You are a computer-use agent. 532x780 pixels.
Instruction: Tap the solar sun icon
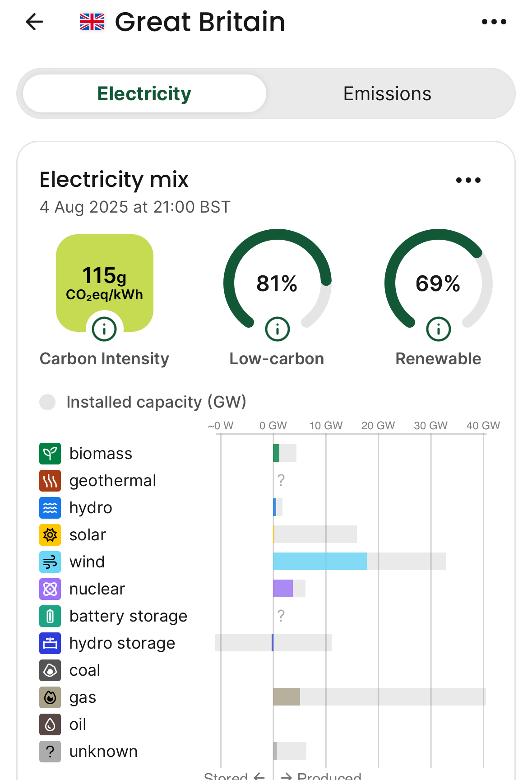(50, 535)
